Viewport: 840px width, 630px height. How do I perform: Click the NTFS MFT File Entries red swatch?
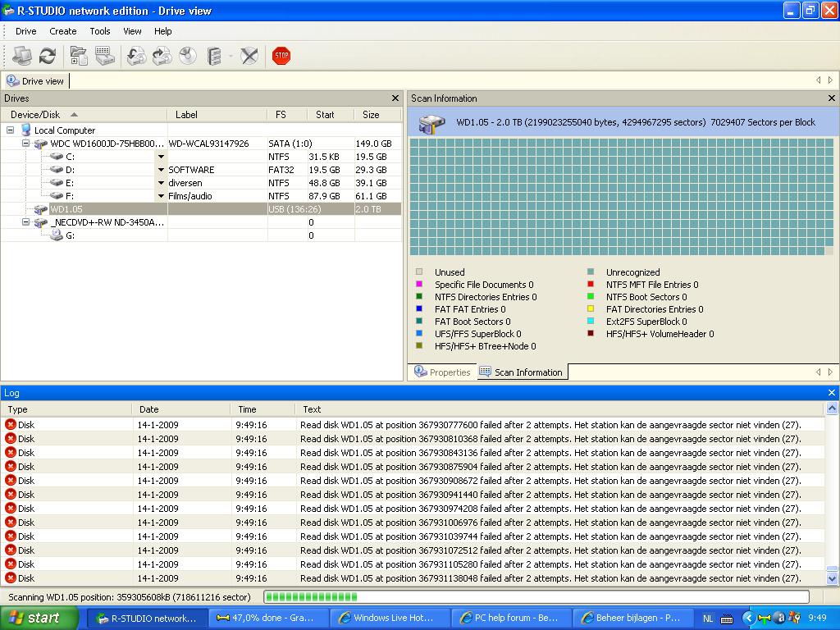(x=591, y=285)
